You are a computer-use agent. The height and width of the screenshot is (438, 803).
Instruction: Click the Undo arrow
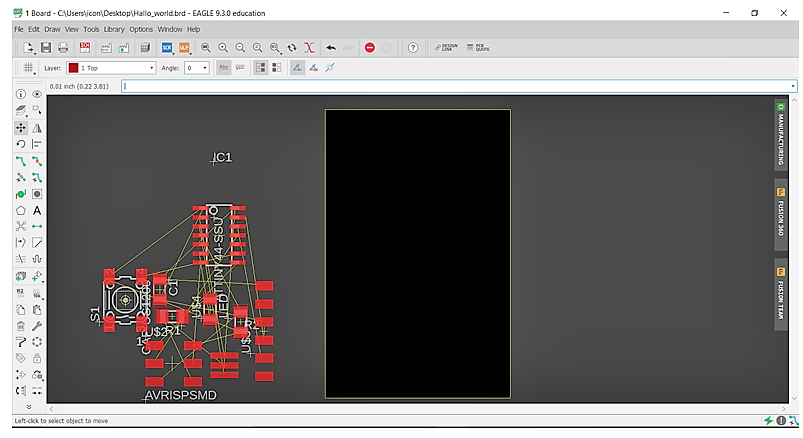[331, 48]
